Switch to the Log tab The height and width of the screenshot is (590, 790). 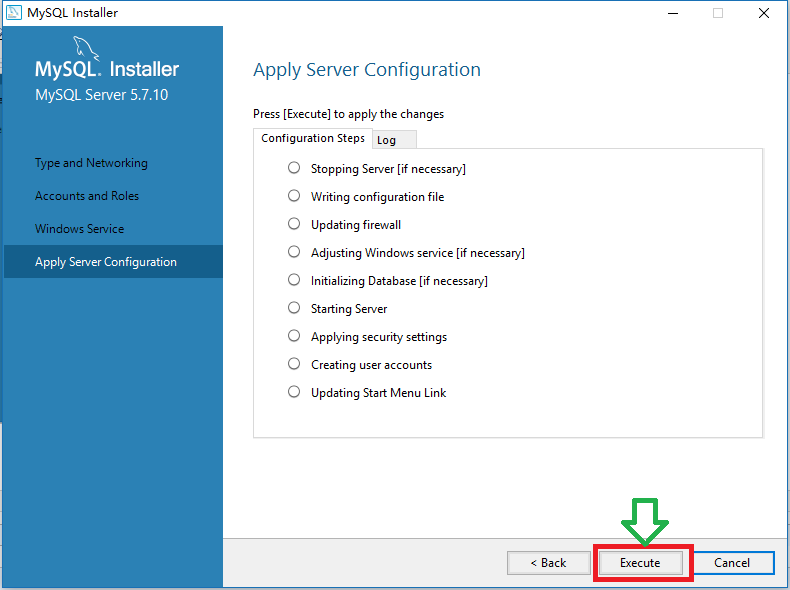point(394,140)
